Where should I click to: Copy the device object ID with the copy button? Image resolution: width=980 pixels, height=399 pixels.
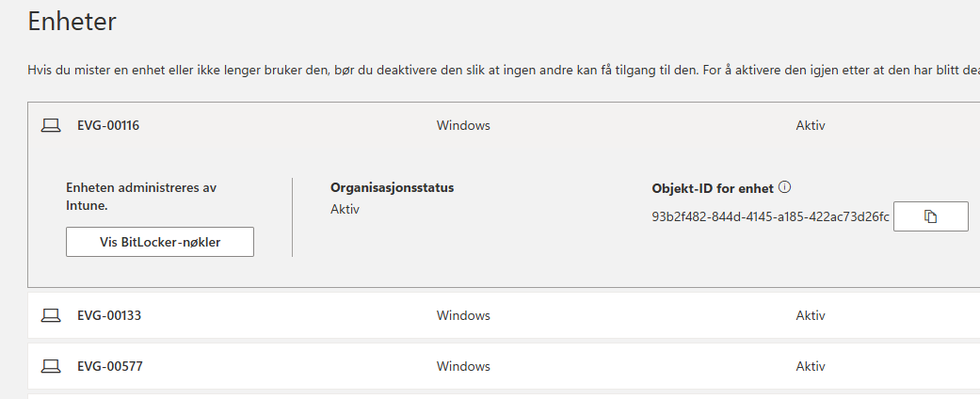(931, 216)
